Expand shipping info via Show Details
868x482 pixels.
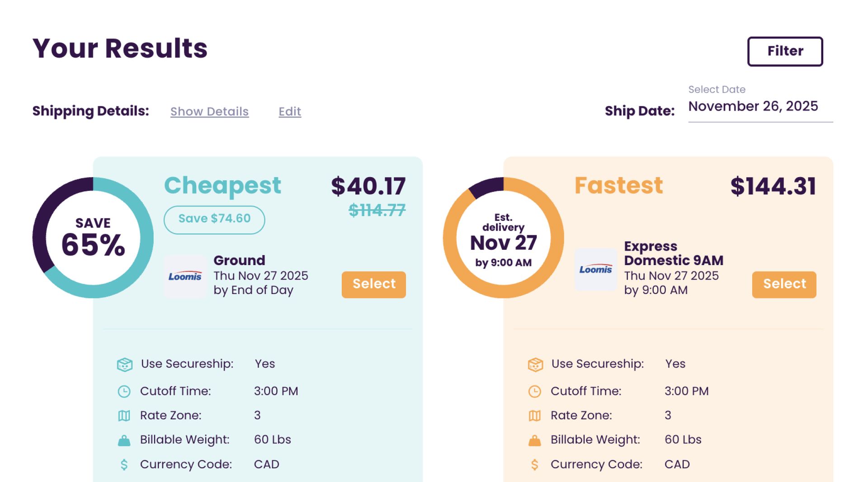[209, 112]
